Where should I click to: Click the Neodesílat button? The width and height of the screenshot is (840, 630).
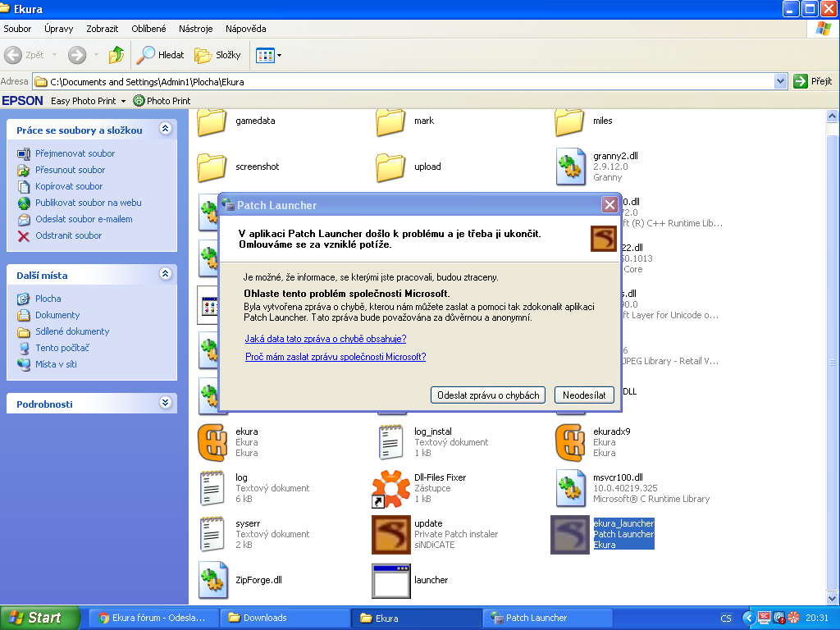584,395
